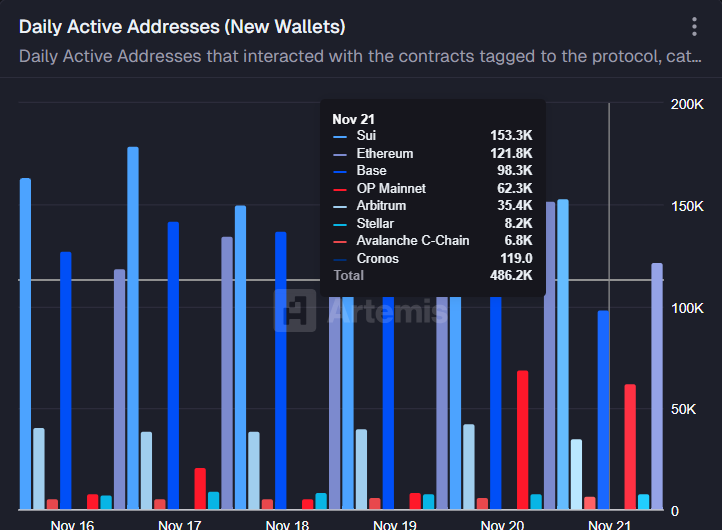Select the Base row in the tooltip
Image resolution: width=722 pixels, height=530 pixels.
click(432, 170)
